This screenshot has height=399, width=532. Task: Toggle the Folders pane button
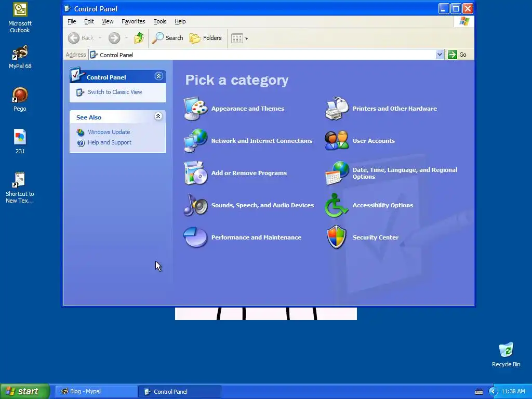[x=206, y=38]
